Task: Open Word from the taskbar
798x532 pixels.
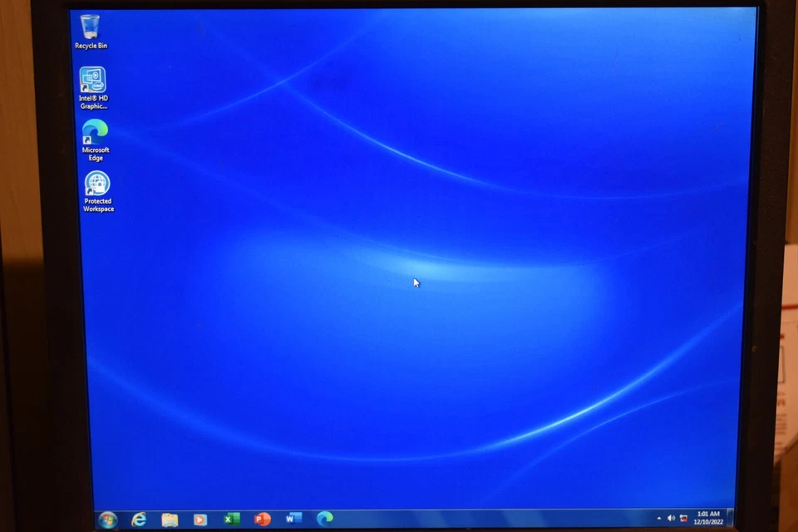Action: [293, 519]
